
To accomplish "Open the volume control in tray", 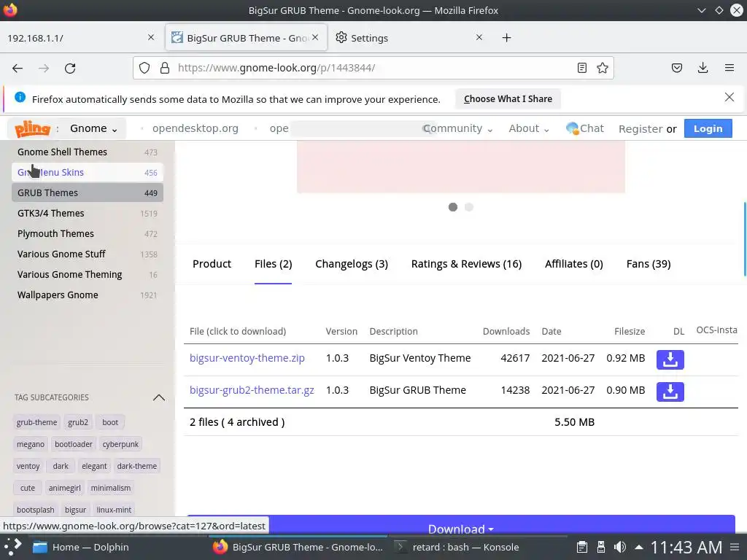I will pos(620,547).
